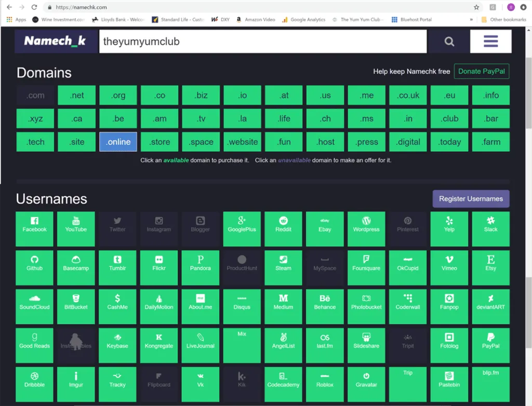Image resolution: width=532 pixels, height=406 pixels.
Task: Click the Namechk logo
Action: click(x=56, y=42)
